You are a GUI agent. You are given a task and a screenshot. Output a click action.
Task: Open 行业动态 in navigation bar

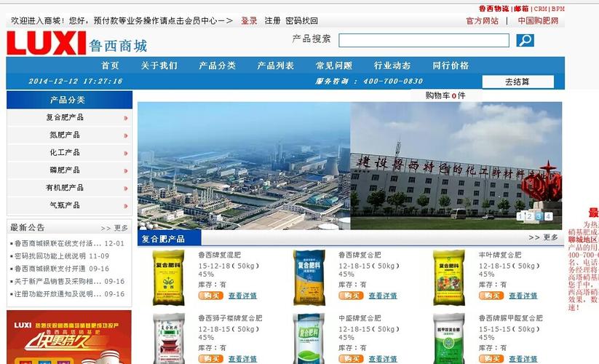tap(392, 66)
